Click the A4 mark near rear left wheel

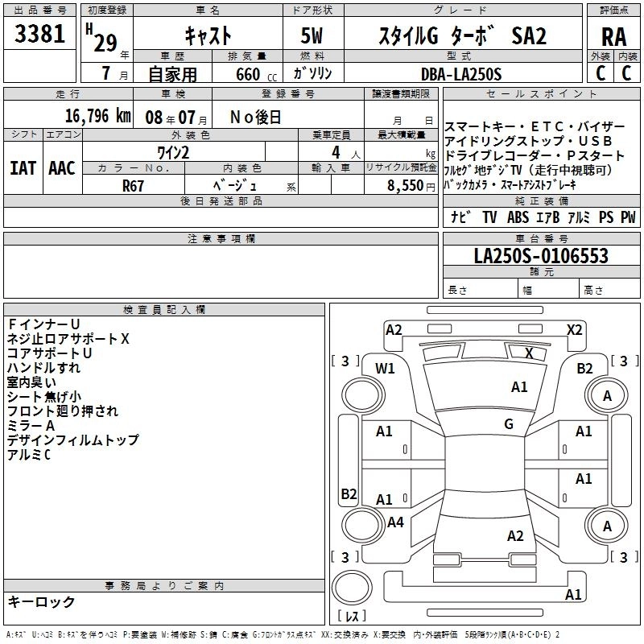point(395,522)
